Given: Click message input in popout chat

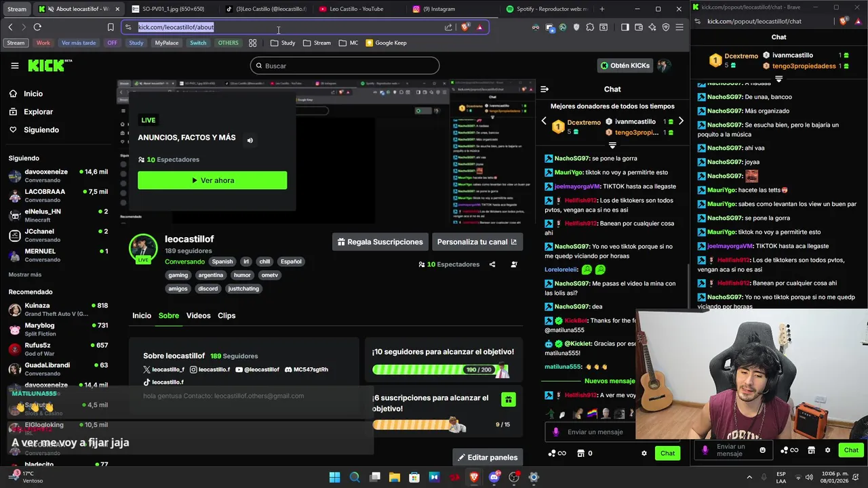Looking at the screenshot, I should (x=732, y=450).
